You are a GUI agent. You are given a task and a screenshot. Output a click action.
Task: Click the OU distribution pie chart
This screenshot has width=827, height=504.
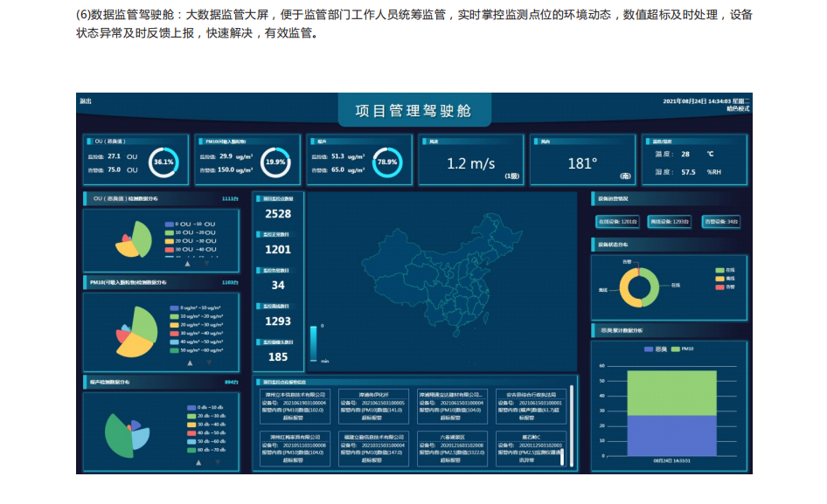[134, 240]
